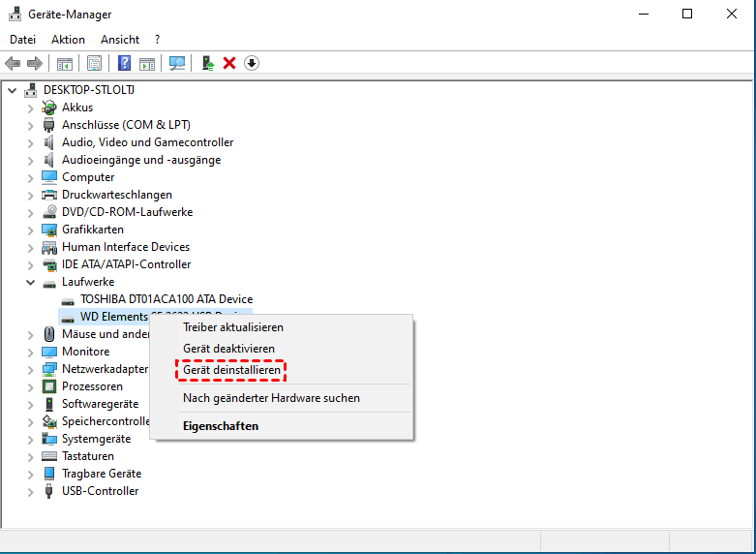
Task: Expand the Monitore category
Action: tap(30, 353)
